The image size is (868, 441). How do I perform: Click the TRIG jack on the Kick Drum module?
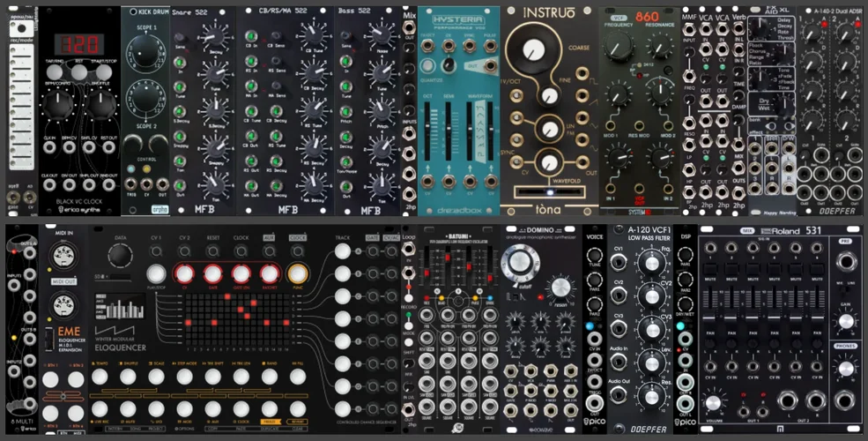130,184
